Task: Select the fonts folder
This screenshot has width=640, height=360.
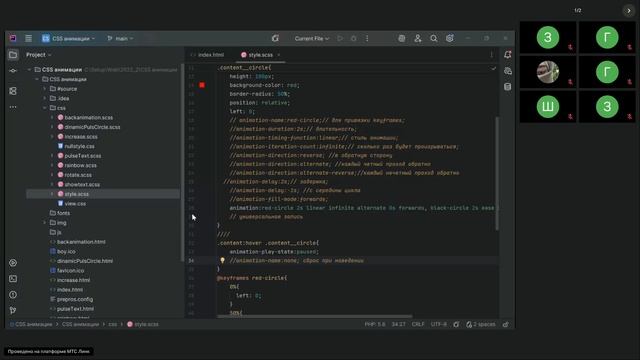Action: tap(63, 213)
